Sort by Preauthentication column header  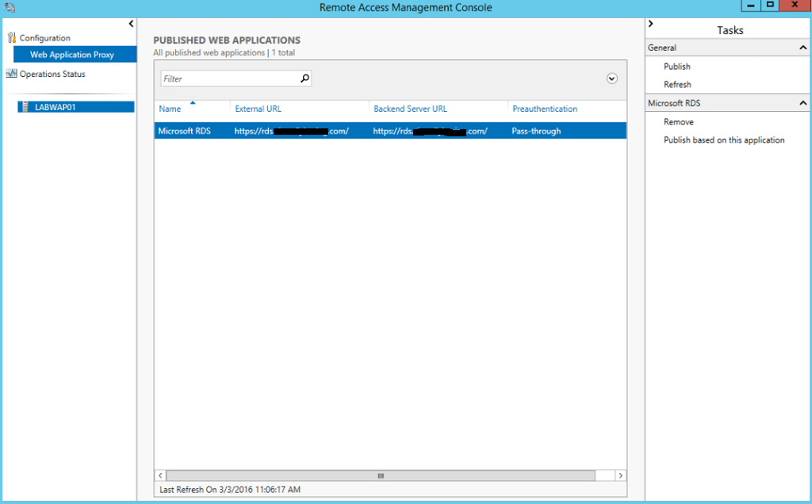545,109
